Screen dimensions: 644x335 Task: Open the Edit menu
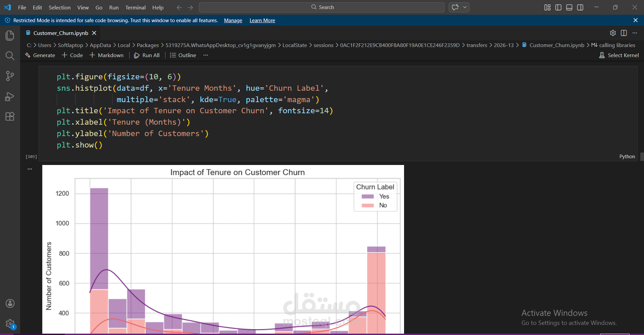(38, 7)
